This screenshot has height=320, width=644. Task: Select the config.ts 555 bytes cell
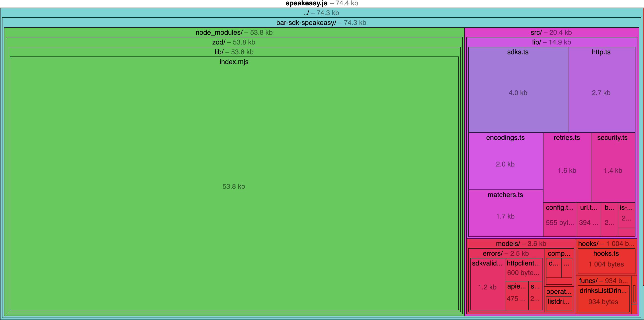pyautogui.click(x=560, y=220)
